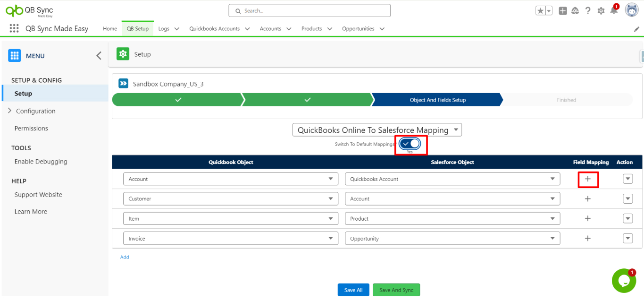
Task: Click the Save All button
Action: 353,290
